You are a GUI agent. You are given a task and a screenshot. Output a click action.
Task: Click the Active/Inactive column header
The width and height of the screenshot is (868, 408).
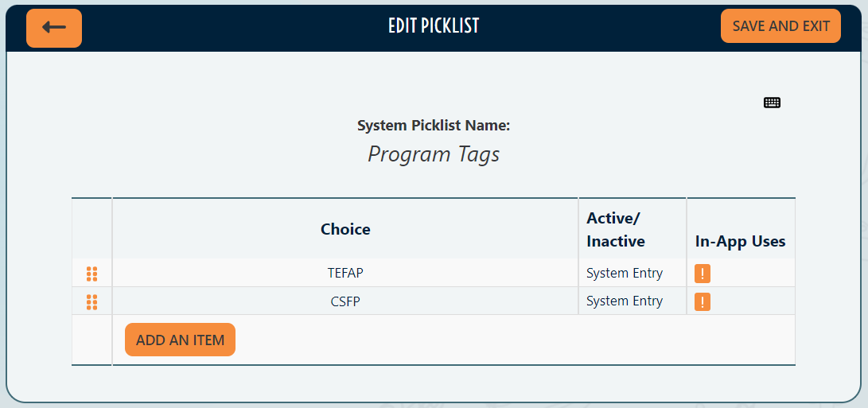tap(616, 229)
